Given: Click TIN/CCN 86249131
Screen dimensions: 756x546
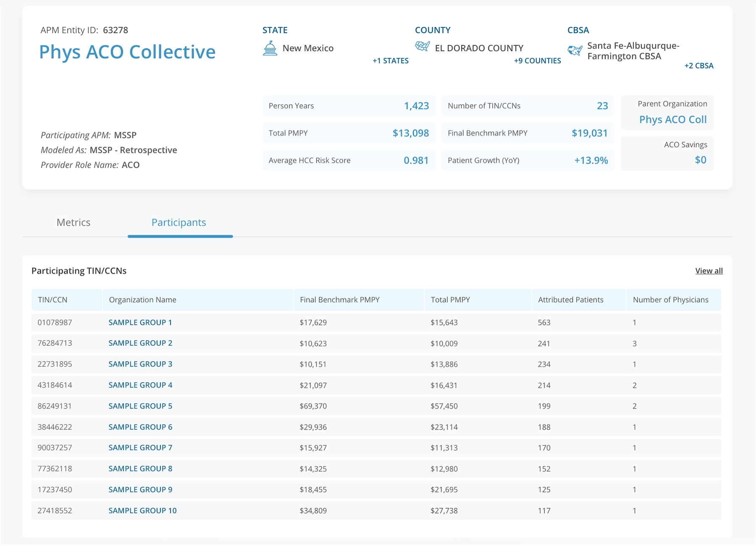Looking at the screenshot, I should [55, 406].
